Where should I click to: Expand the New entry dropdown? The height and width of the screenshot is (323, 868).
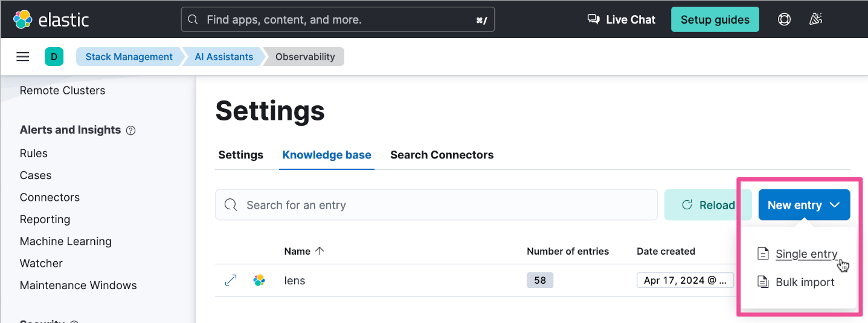coord(804,205)
